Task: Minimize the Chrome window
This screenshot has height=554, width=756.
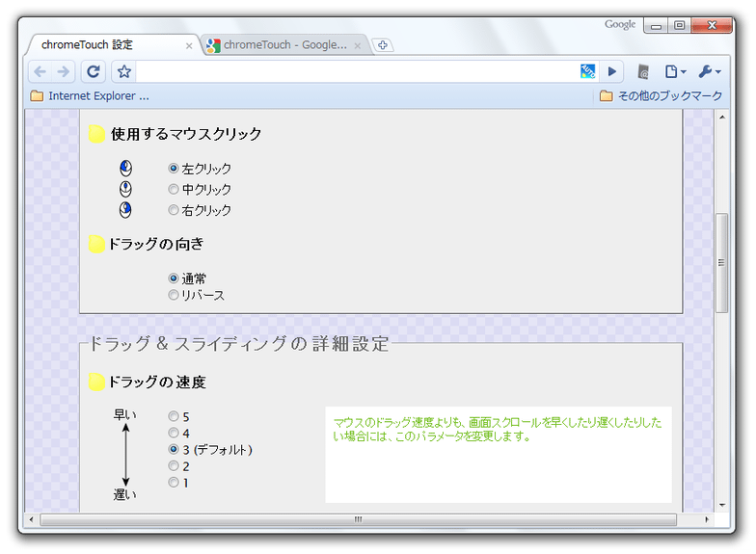Action: (x=656, y=25)
